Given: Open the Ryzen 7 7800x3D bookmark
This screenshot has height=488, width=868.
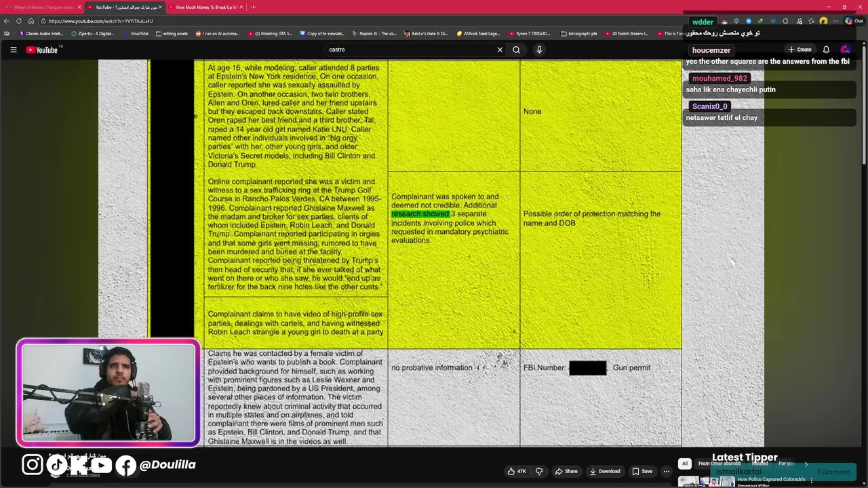Looking at the screenshot, I should pos(531,33).
